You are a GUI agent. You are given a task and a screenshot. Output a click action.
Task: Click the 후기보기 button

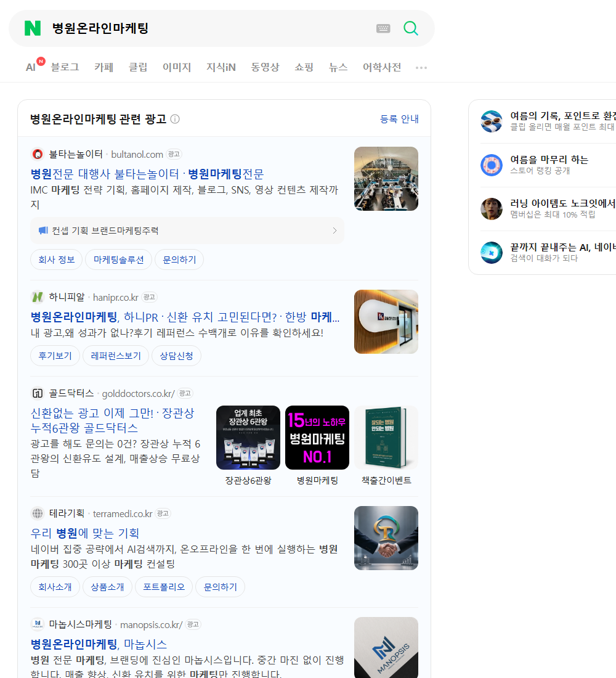tap(55, 356)
